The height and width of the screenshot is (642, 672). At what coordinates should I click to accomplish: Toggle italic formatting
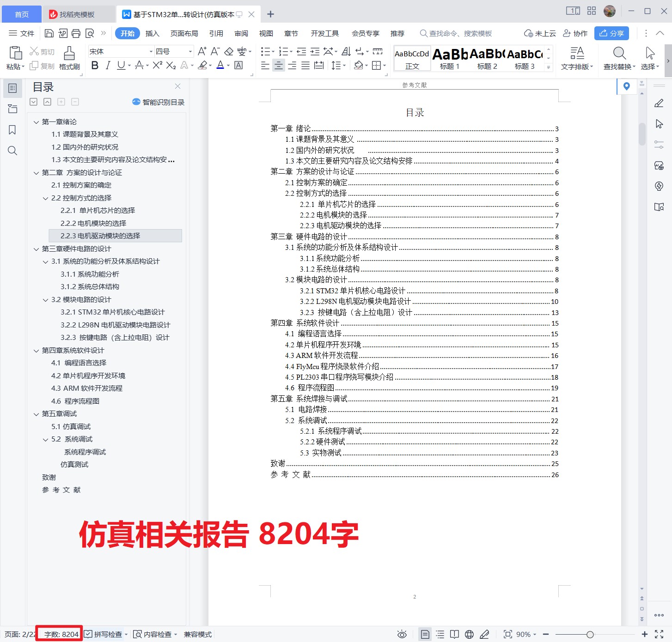point(108,66)
